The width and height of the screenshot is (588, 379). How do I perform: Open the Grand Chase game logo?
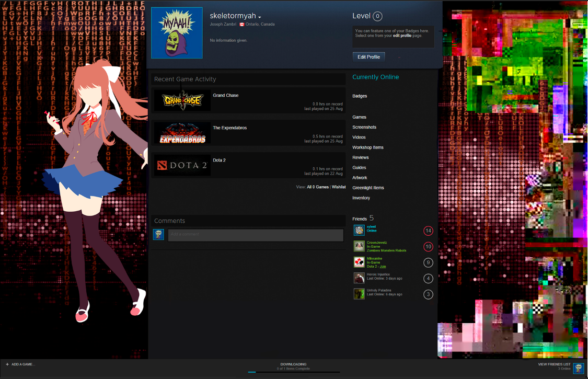(x=182, y=100)
